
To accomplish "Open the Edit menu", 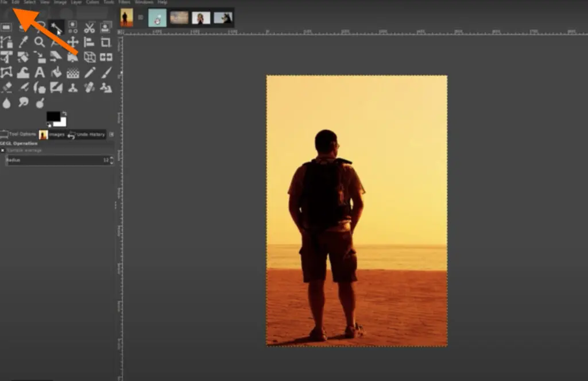I will point(16,2).
